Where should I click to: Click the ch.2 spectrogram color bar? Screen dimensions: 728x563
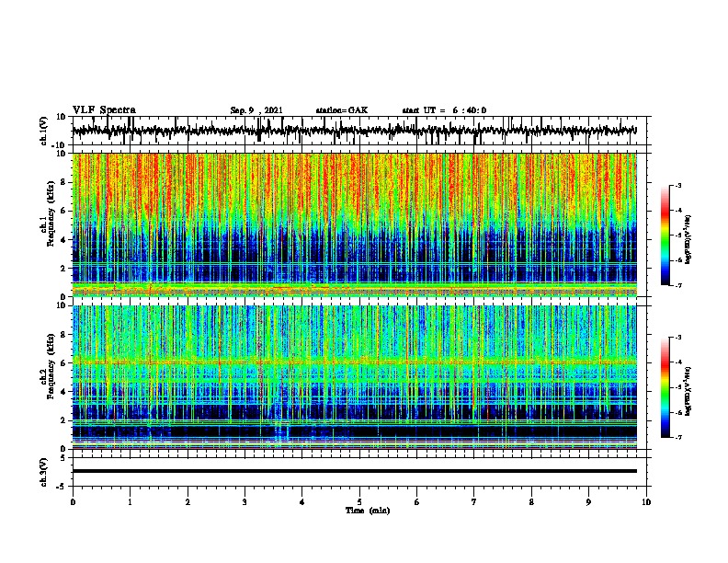pyautogui.click(x=665, y=387)
